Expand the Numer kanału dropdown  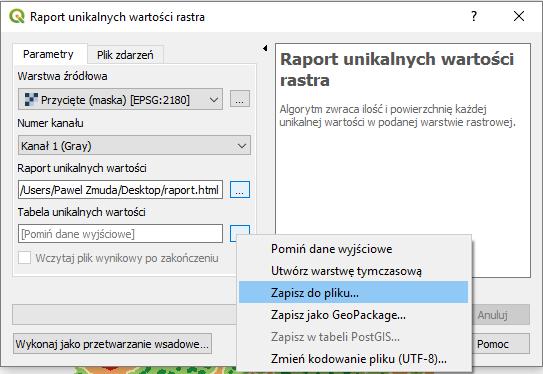point(134,145)
